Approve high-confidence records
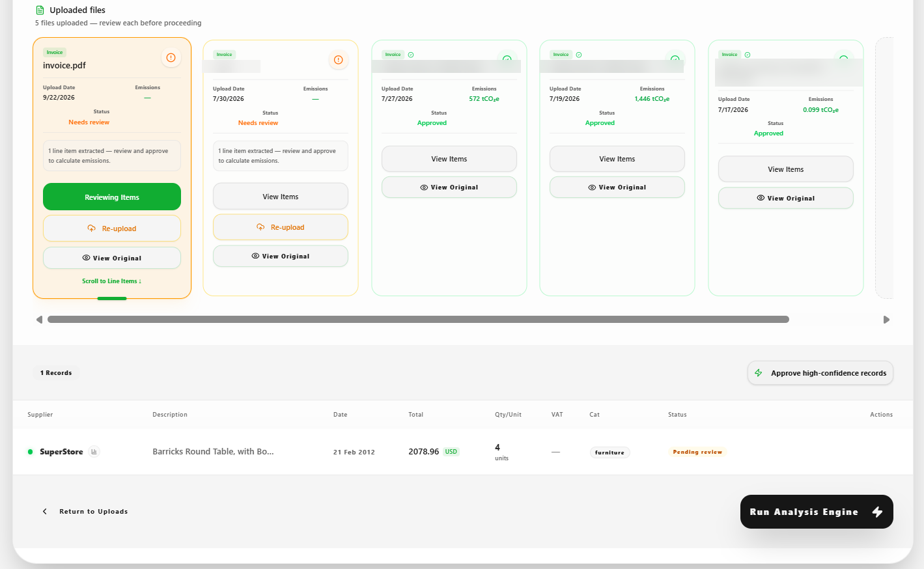Viewport: 924px width, 569px height. (820, 373)
